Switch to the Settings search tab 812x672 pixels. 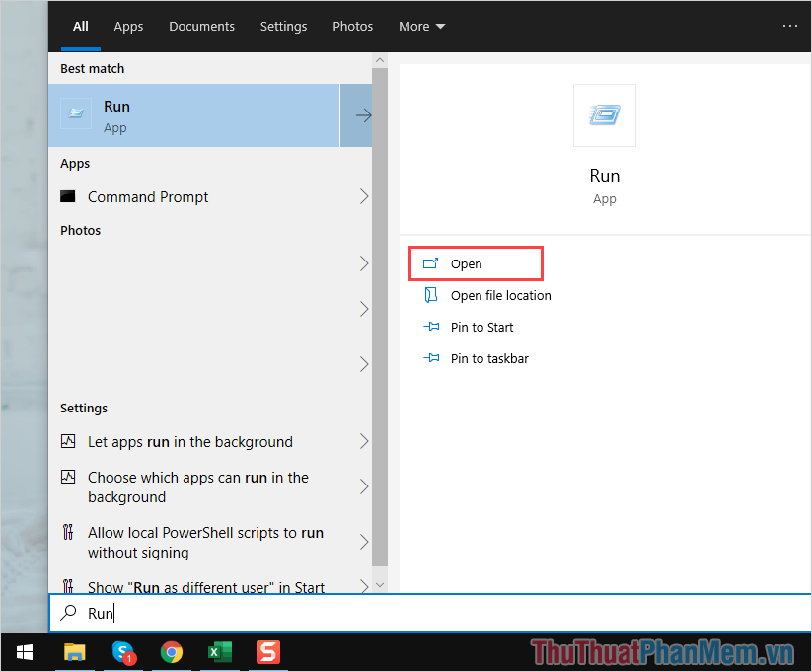click(x=283, y=26)
